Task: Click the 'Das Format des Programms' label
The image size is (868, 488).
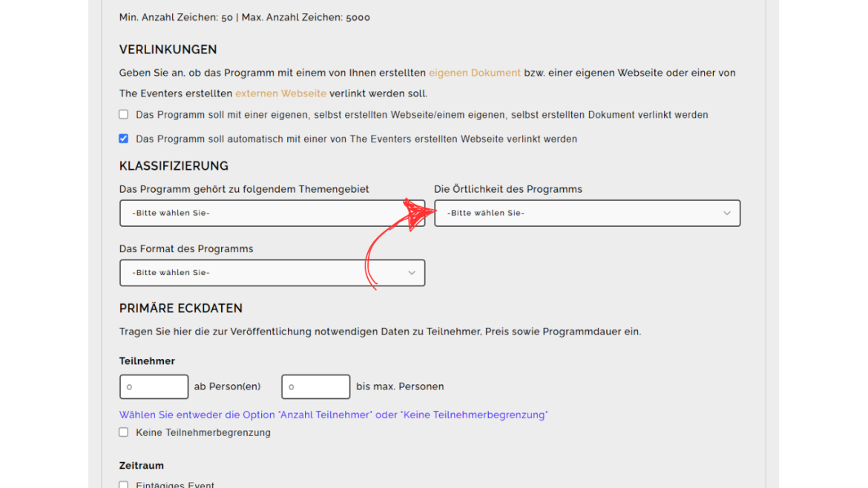Action: click(186, 249)
